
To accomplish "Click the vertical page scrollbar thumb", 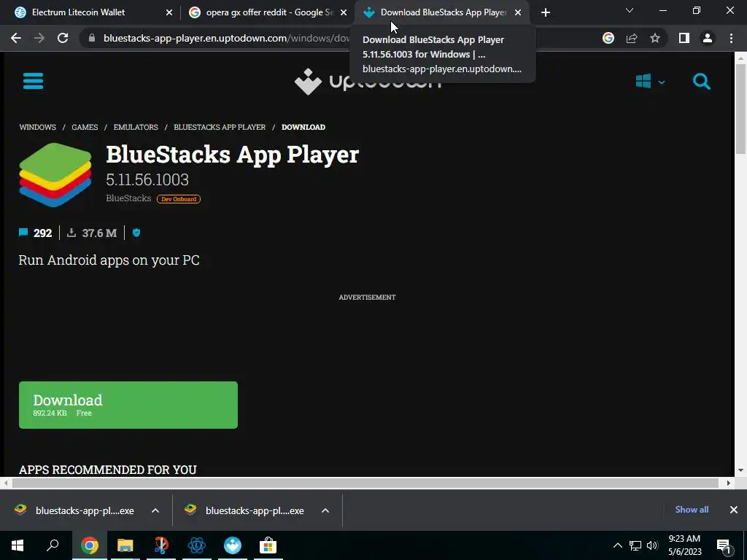I will click(740, 108).
